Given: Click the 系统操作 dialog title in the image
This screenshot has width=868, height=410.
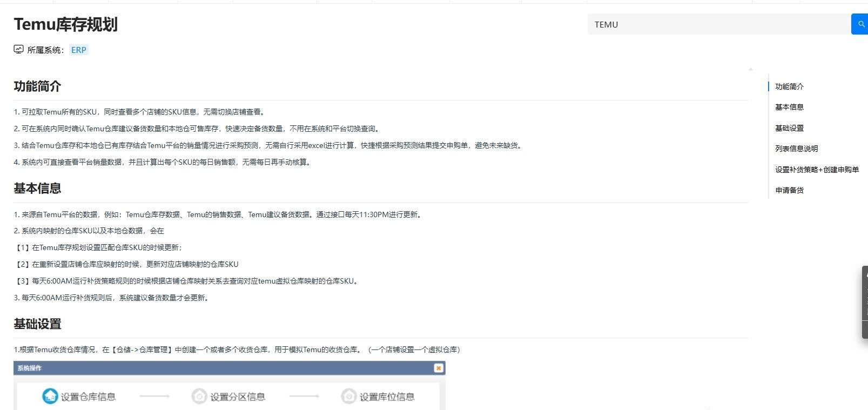Looking at the screenshot, I should pyautogui.click(x=29, y=368).
